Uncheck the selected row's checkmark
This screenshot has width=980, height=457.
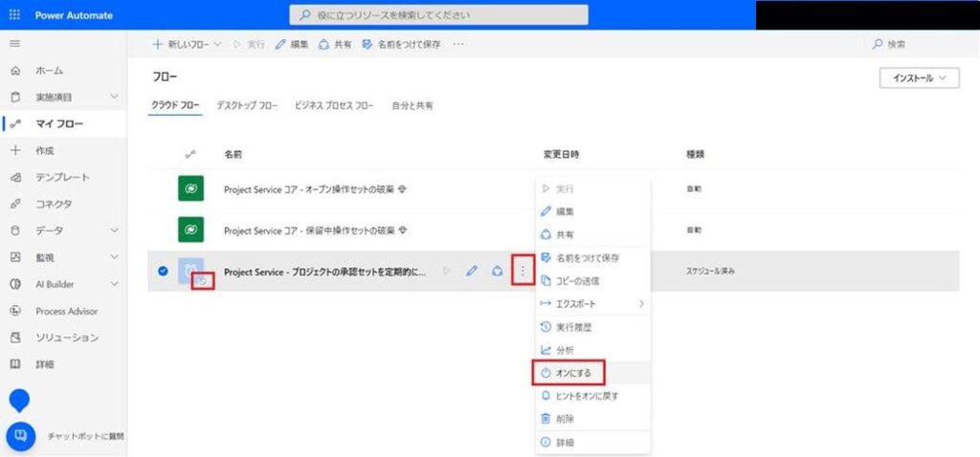click(163, 271)
